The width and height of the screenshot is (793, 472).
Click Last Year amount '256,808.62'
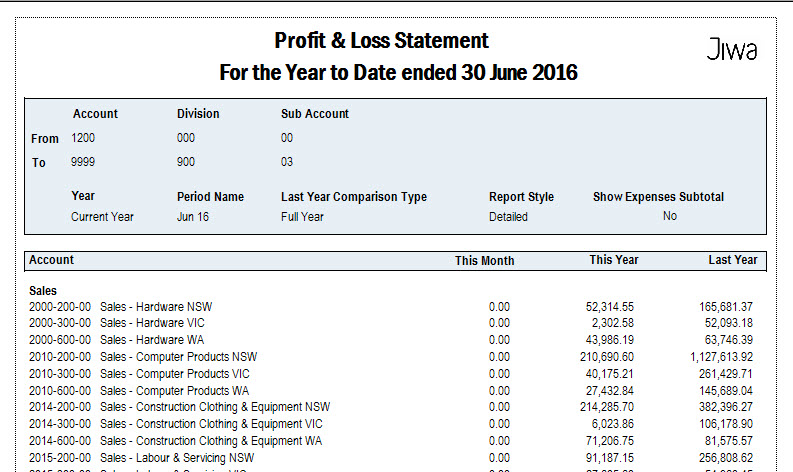(x=726, y=458)
